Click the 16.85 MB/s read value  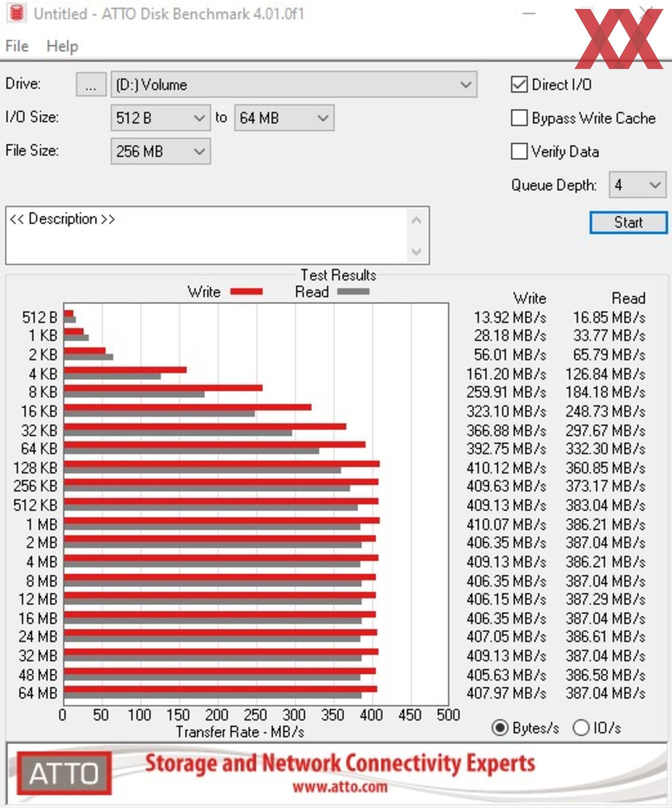[609, 318]
